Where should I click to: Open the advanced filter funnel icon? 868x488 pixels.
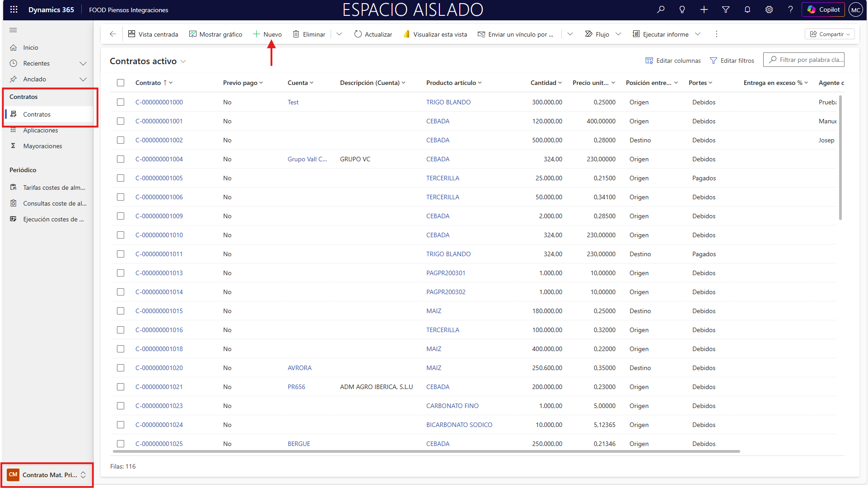point(726,9)
